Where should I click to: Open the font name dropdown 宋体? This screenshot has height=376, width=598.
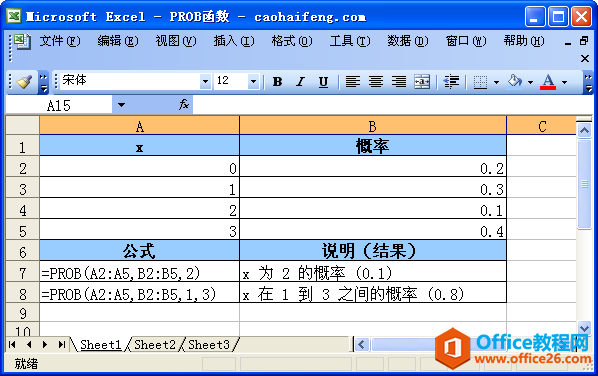(x=205, y=81)
